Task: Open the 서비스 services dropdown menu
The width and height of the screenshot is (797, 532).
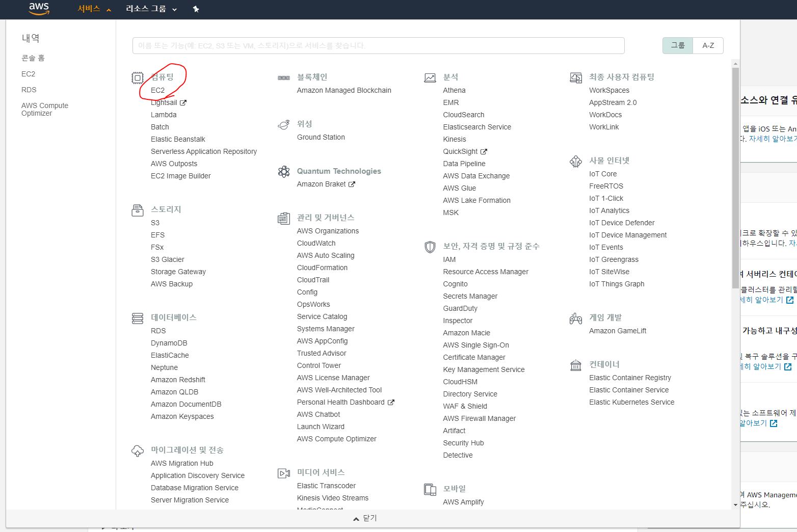Action: [94, 9]
